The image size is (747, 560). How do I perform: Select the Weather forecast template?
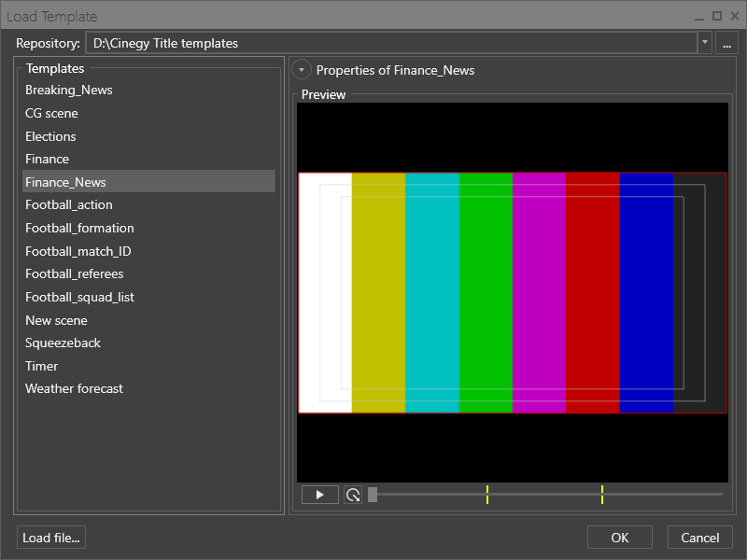coord(74,388)
